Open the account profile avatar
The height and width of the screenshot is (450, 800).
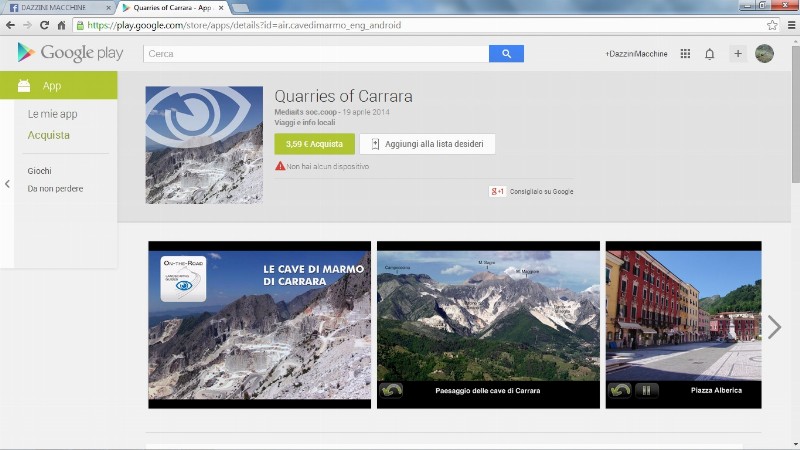point(764,54)
